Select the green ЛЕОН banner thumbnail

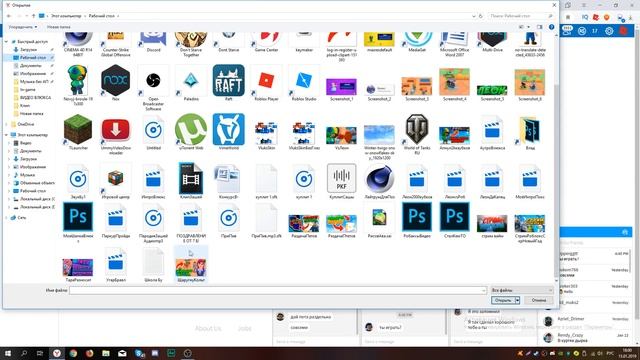[x=492, y=91]
